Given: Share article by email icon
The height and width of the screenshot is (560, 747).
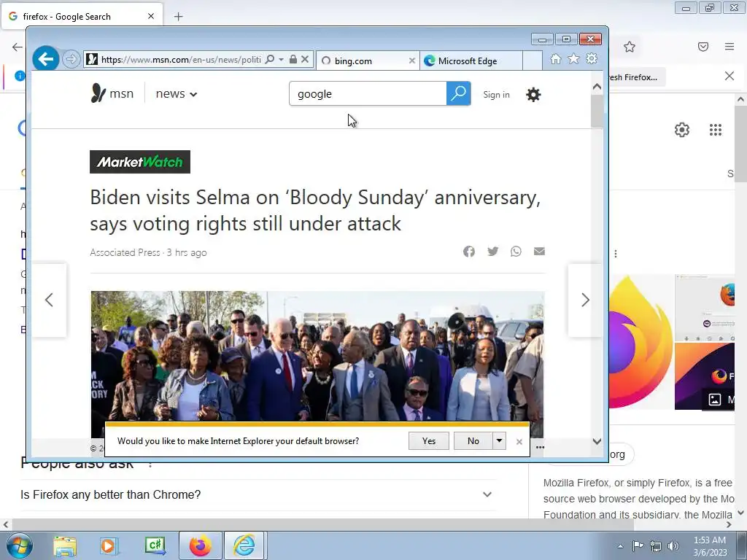Looking at the screenshot, I should point(539,252).
